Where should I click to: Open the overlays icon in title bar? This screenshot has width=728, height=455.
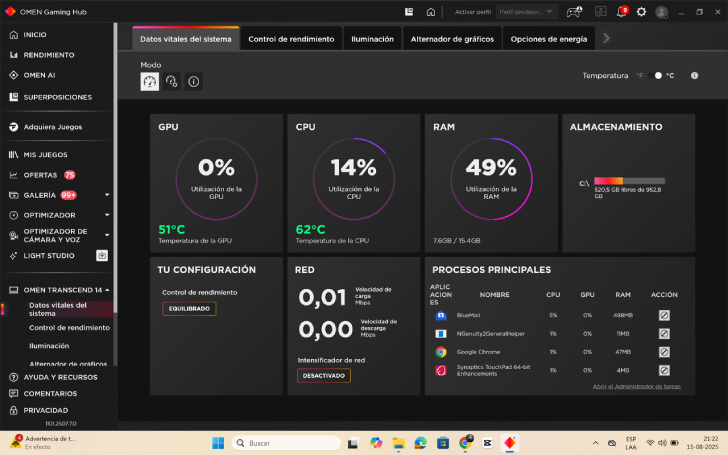(x=409, y=12)
